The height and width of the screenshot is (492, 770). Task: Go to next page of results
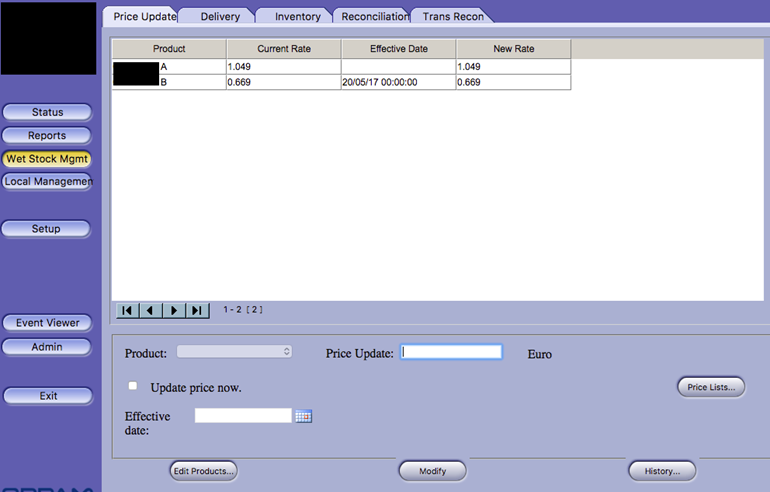(174, 311)
